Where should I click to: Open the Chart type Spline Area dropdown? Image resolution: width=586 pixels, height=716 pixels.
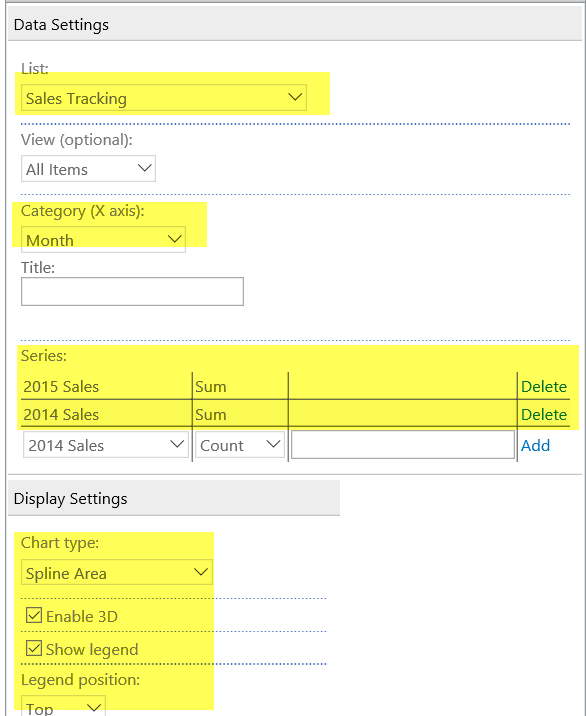[x=116, y=573]
